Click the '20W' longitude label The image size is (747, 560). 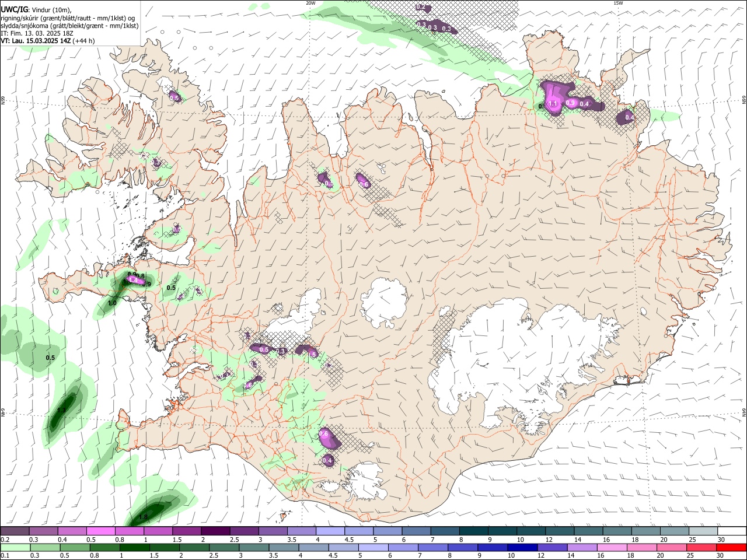pyautogui.click(x=311, y=3)
